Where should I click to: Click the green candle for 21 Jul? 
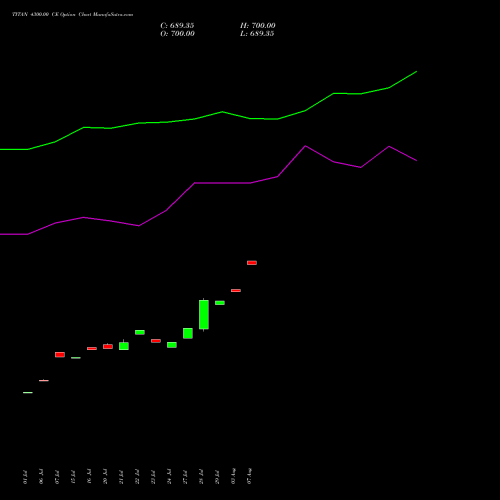pos(124,346)
